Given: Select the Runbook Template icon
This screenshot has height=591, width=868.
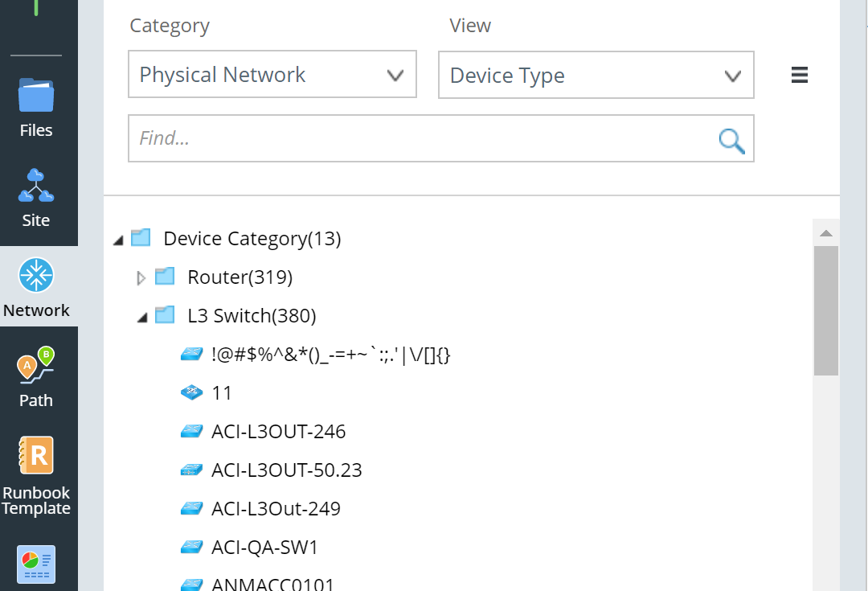Looking at the screenshot, I should click(x=35, y=455).
